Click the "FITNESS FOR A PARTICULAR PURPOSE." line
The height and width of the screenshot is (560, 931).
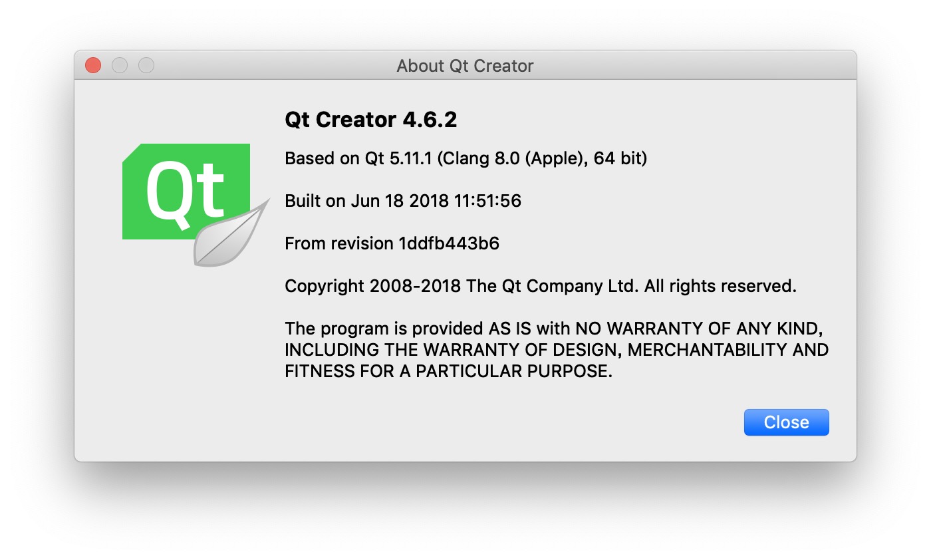pyautogui.click(x=448, y=371)
